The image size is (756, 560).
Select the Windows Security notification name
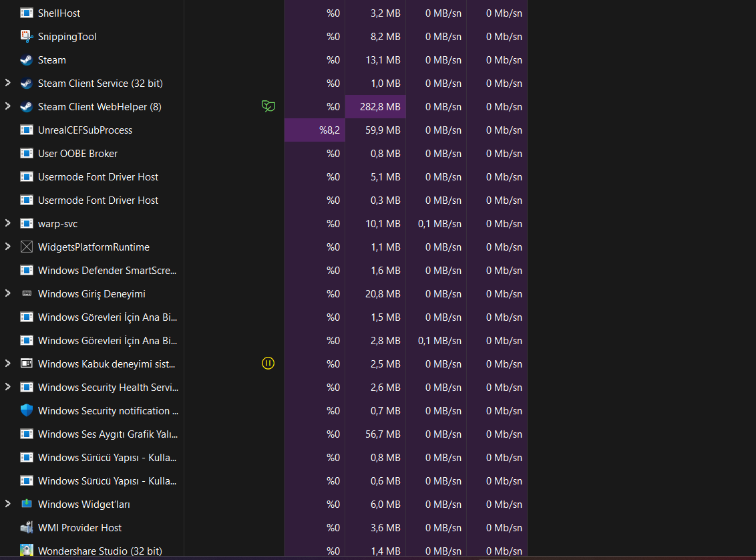click(x=108, y=411)
